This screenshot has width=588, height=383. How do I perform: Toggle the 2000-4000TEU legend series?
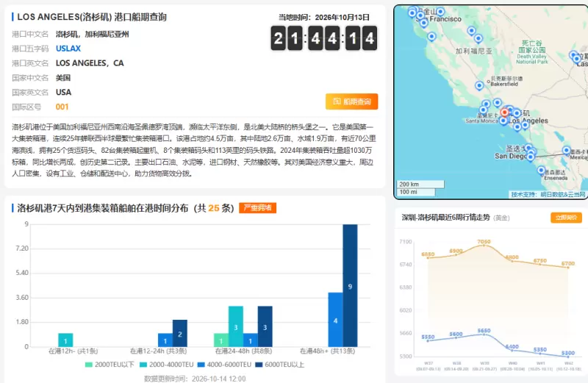pos(167,365)
